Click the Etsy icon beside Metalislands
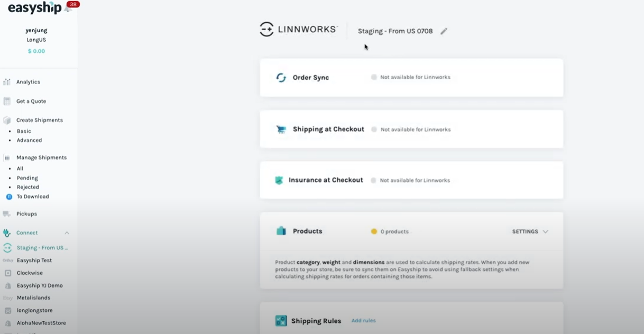Image resolution: width=644 pixels, height=334 pixels. (8, 298)
